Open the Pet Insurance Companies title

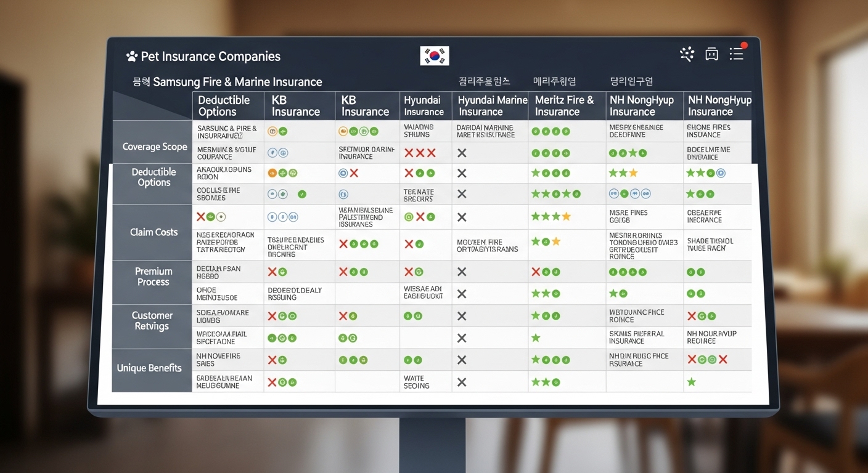[211, 57]
